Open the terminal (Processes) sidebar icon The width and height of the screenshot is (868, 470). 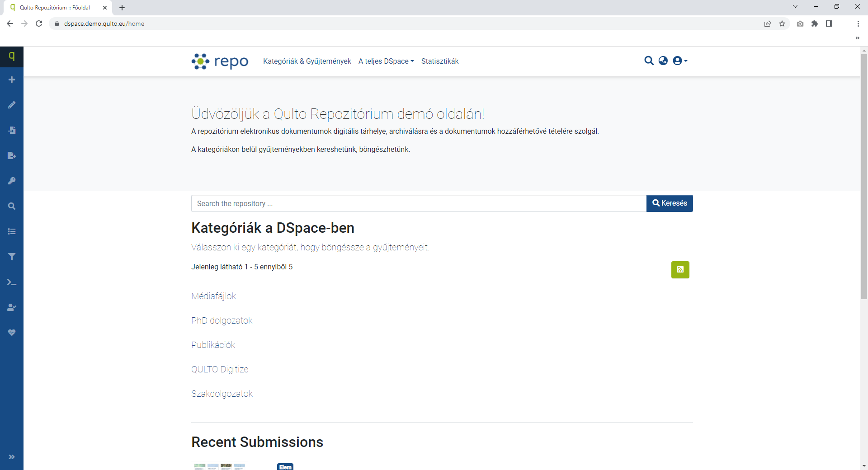coord(12,282)
